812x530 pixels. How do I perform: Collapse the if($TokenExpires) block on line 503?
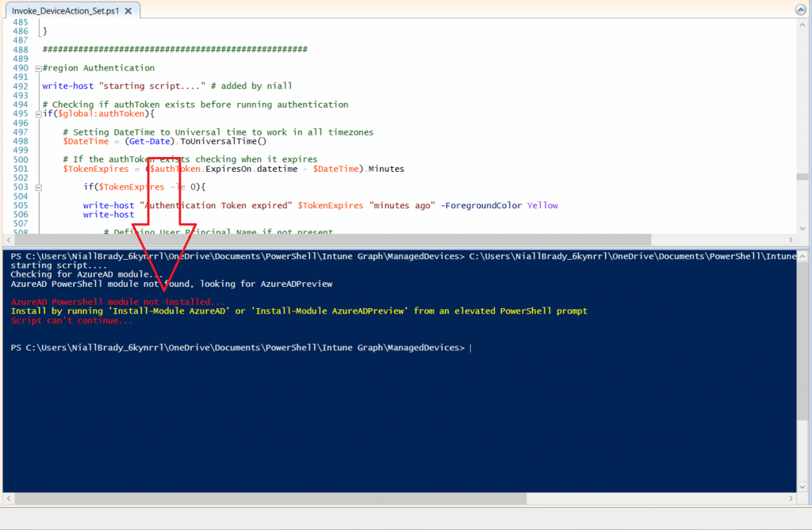click(38, 187)
